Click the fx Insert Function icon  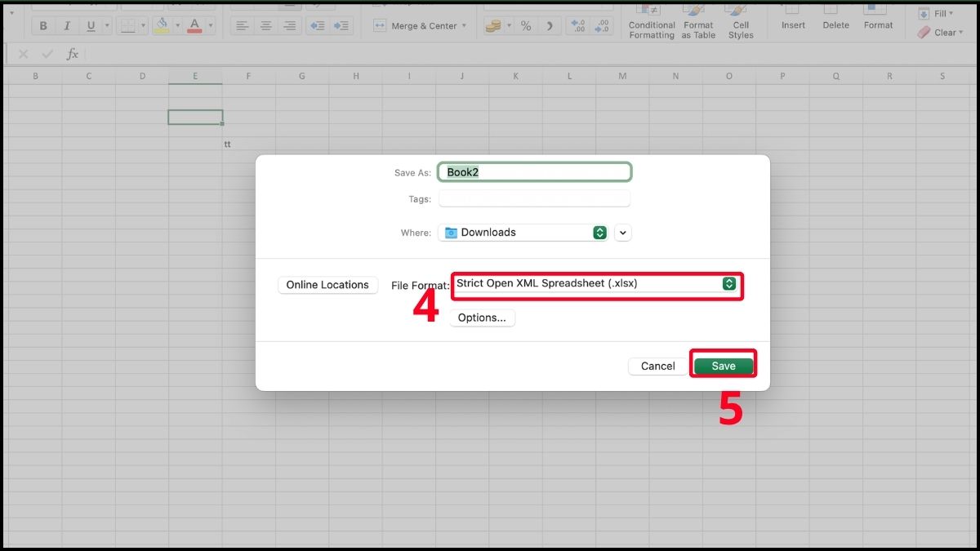tap(73, 54)
